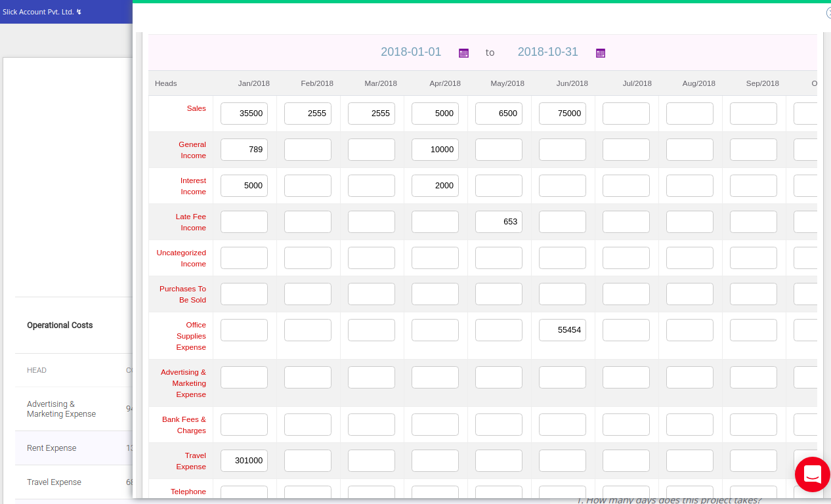Open the chat support bubble
This screenshot has height=504, width=831.
pyautogui.click(x=813, y=474)
